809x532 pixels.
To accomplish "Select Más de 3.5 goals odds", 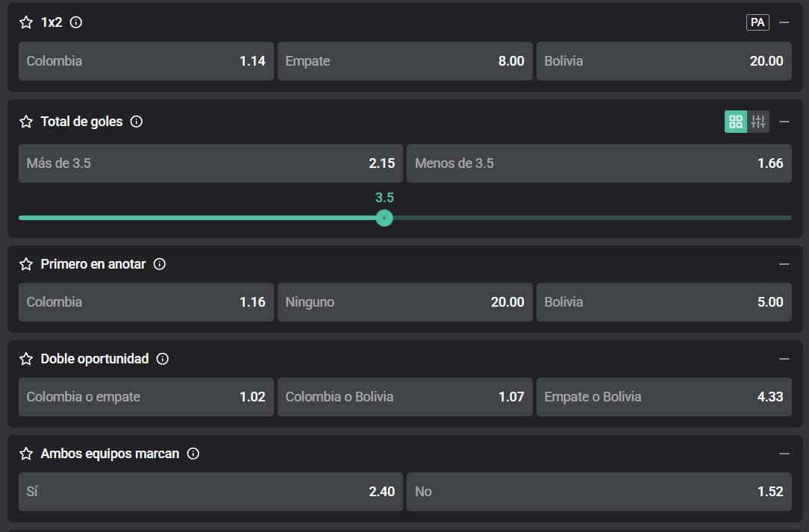I will [x=210, y=163].
